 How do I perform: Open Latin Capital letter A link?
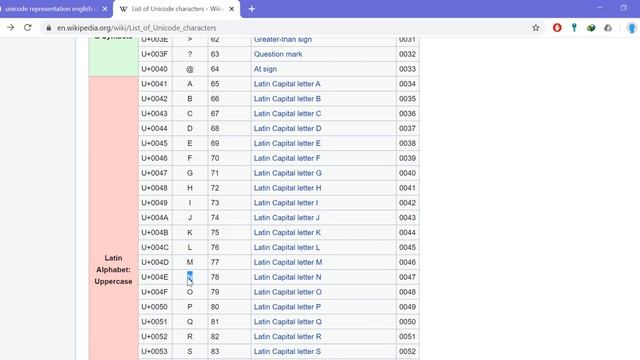tap(287, 84)
